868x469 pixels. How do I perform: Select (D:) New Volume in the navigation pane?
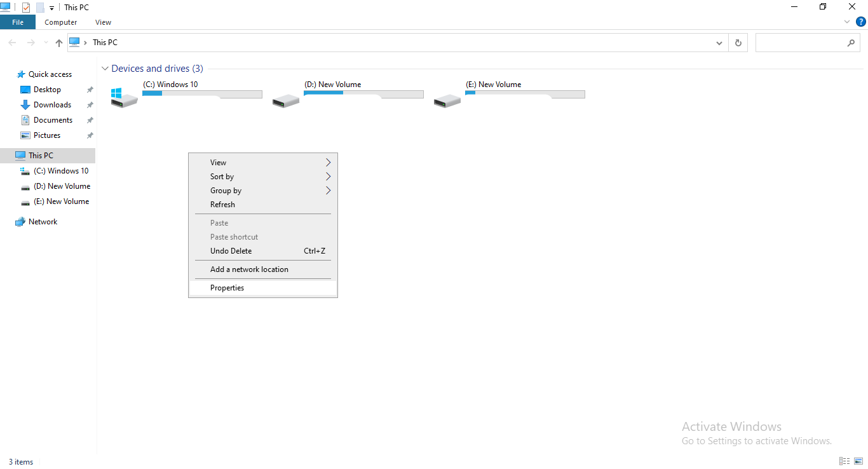pyautogui.click(x=62, y=186)
